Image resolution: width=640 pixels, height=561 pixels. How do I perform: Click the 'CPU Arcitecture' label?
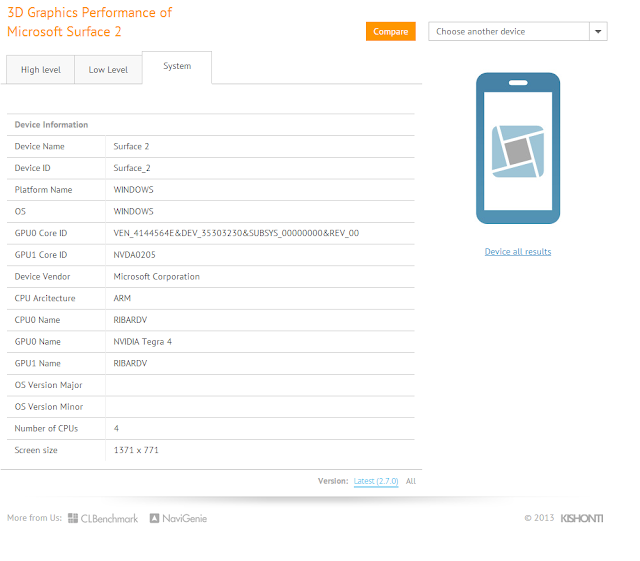coord(45,298)
